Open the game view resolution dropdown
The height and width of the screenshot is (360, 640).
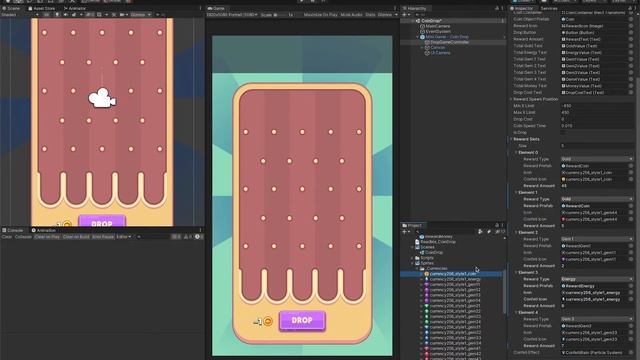click(x=232, y=15)
